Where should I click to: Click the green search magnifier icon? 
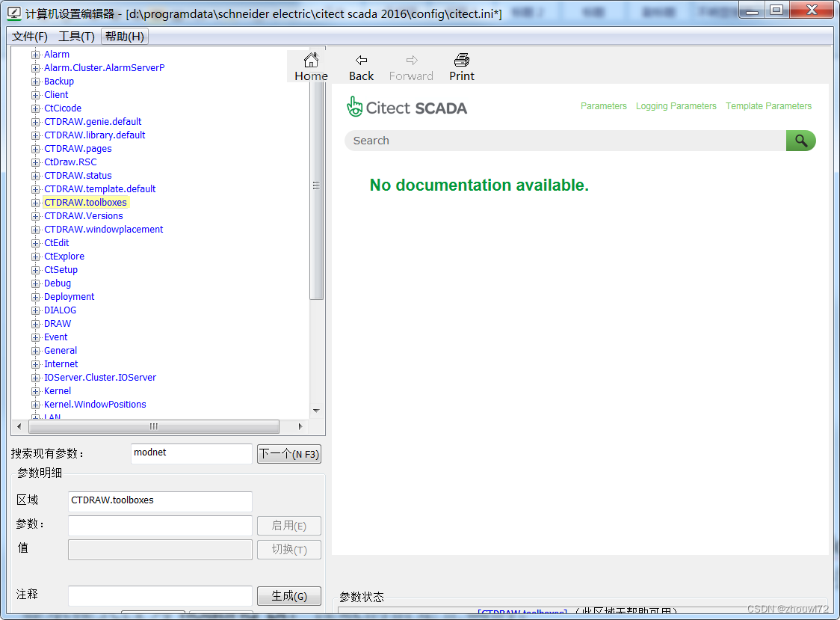(x=800, y=140)
